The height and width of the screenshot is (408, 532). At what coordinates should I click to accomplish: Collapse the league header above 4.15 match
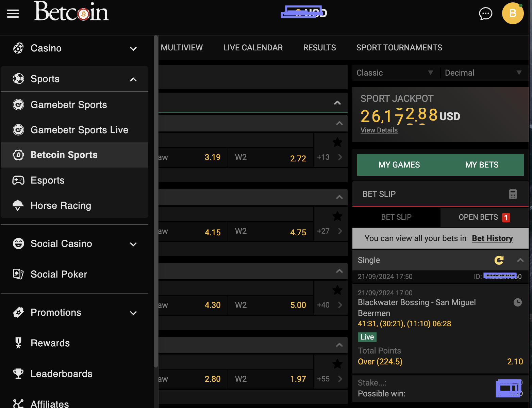pyautogui.click(x=339, y=197)
